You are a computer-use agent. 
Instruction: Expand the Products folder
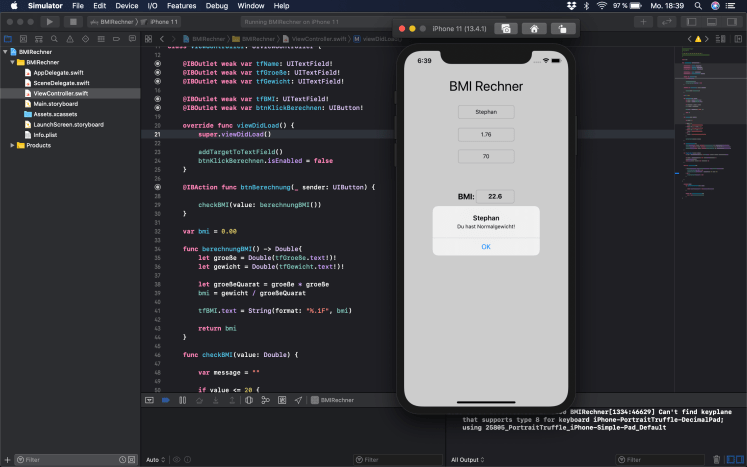tap(12, 145)
